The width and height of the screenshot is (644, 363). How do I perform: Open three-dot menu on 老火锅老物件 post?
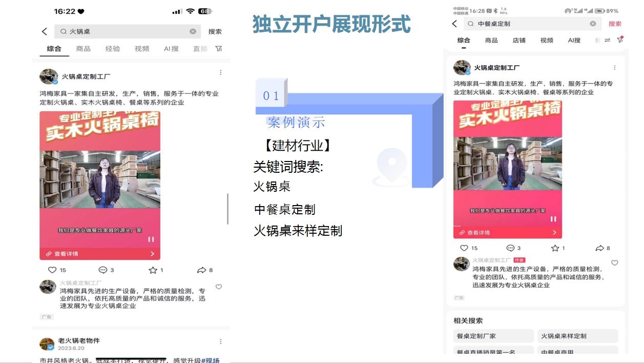(x=221, y=341)
